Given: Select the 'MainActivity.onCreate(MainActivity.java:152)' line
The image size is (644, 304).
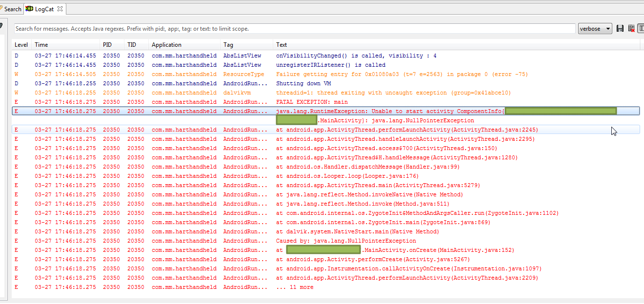Looking at the screenshot, I should [326, 250].
